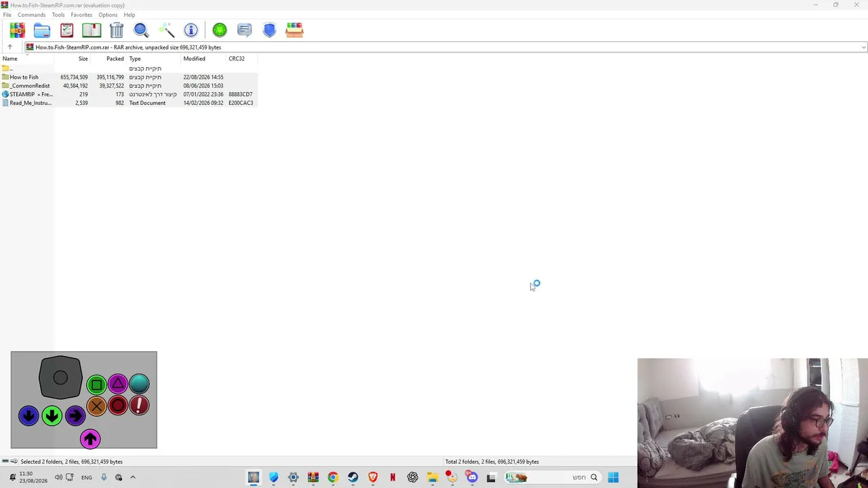868x488 pixels.
Task: Open the Find magnifier tool
Action: tap(141, 30)
